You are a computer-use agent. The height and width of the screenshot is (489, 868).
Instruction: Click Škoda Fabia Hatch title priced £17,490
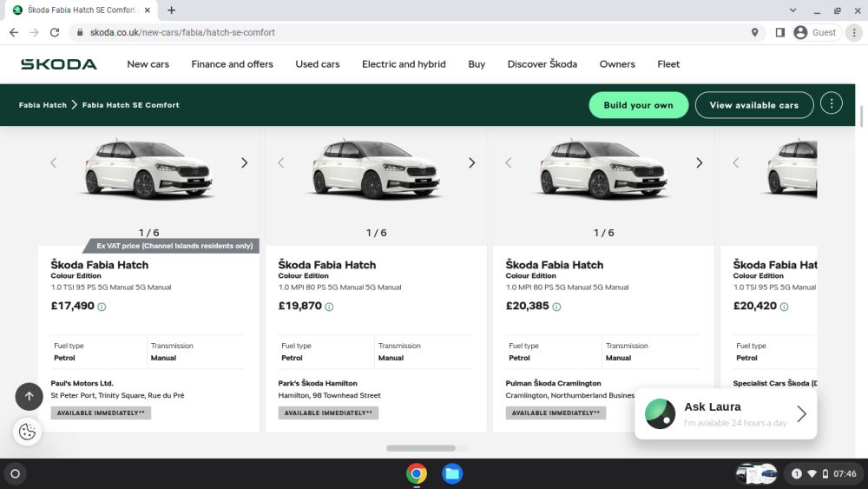pyautogui.click(x=100, y=265)
